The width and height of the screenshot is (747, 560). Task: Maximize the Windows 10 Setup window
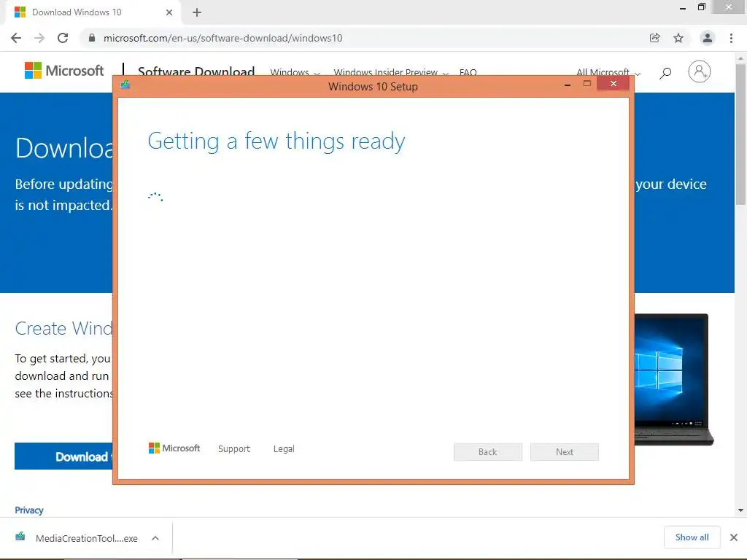[587, 85]
